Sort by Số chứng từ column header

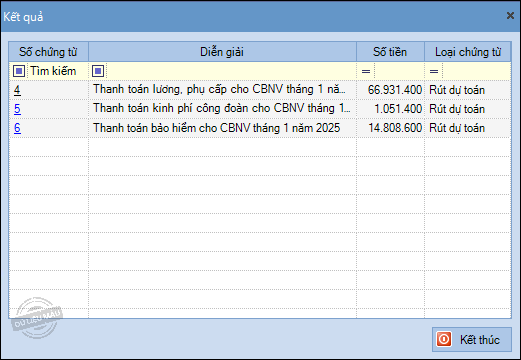49,52
